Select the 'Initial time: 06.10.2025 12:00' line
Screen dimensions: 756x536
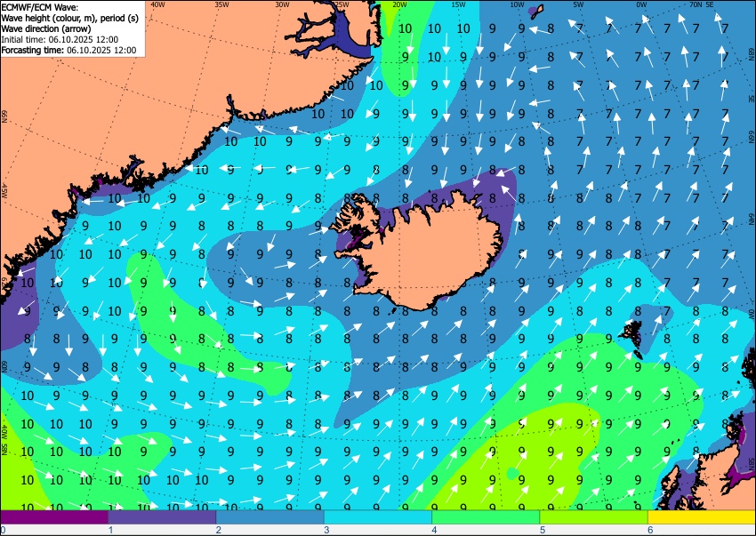(x=60, y=39)
